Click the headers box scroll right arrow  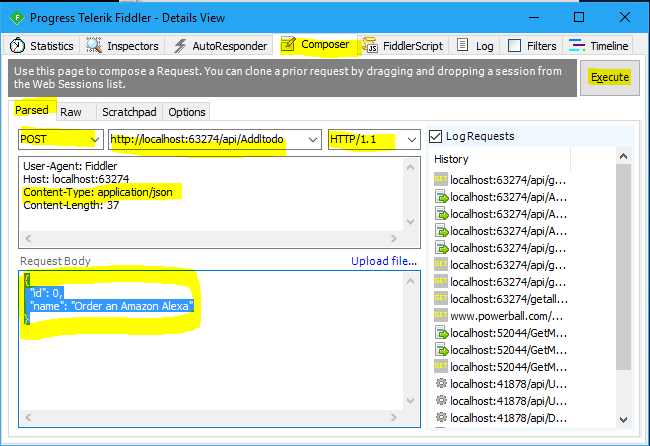[394, 238]
